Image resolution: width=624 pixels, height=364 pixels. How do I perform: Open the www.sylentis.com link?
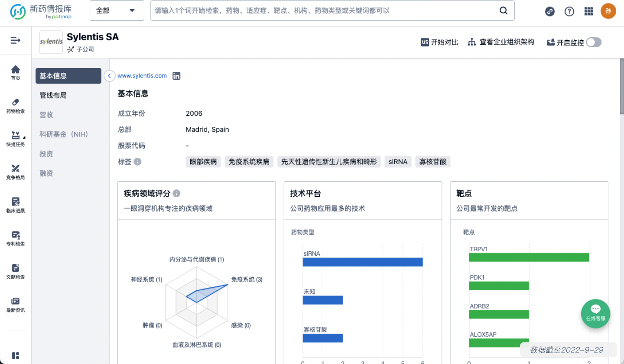pyautogui.click(x=142, y=76)
